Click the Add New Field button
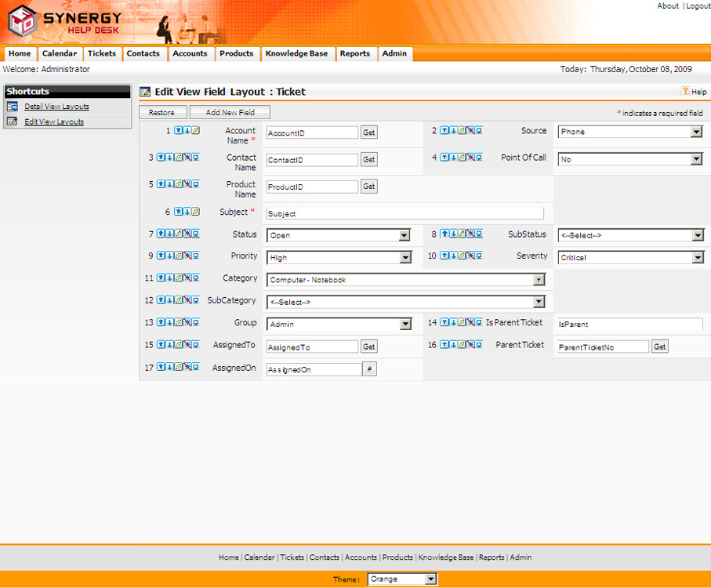This screenshot has width=711, height=588. point(230,112)
